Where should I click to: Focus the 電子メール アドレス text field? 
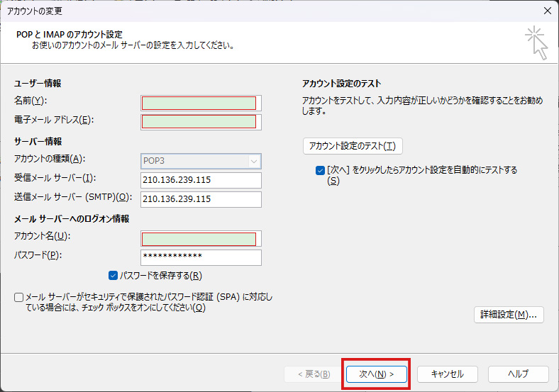tap(201, 122)
